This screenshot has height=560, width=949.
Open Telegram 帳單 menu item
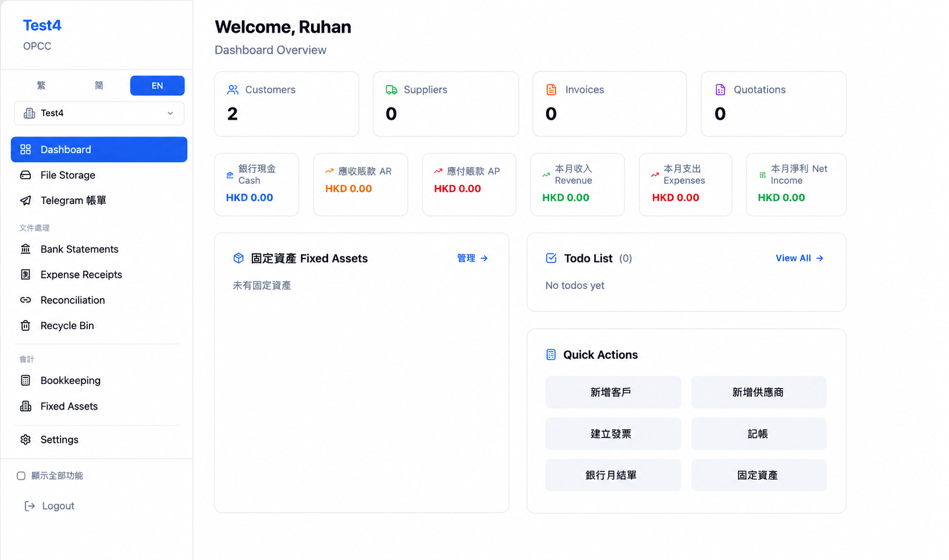point(99,201)
